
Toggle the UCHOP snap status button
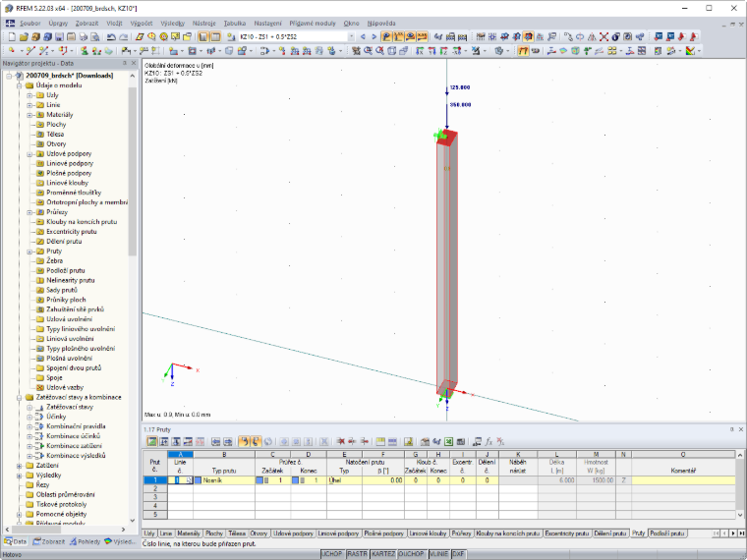point(332,554)
